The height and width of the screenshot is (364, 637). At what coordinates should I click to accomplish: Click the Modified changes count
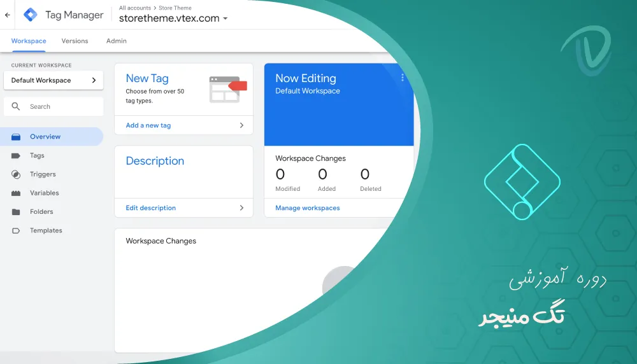pos(280,174)
